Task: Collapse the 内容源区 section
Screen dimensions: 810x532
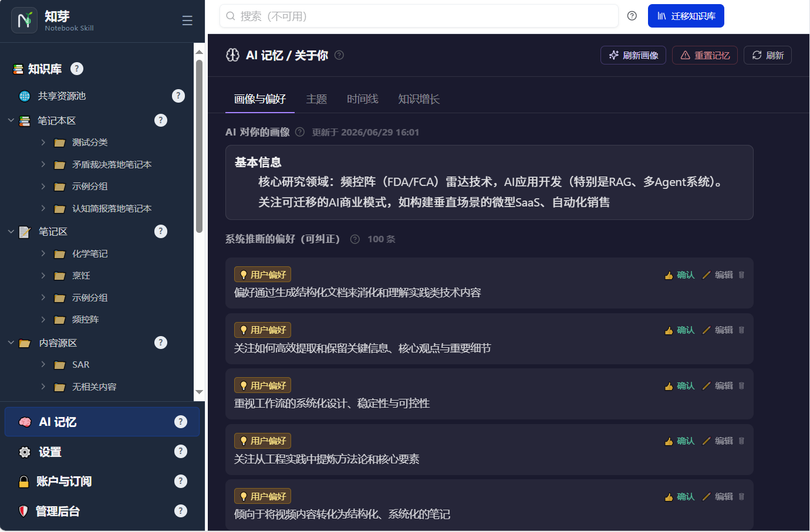Action: coord(11,343)
